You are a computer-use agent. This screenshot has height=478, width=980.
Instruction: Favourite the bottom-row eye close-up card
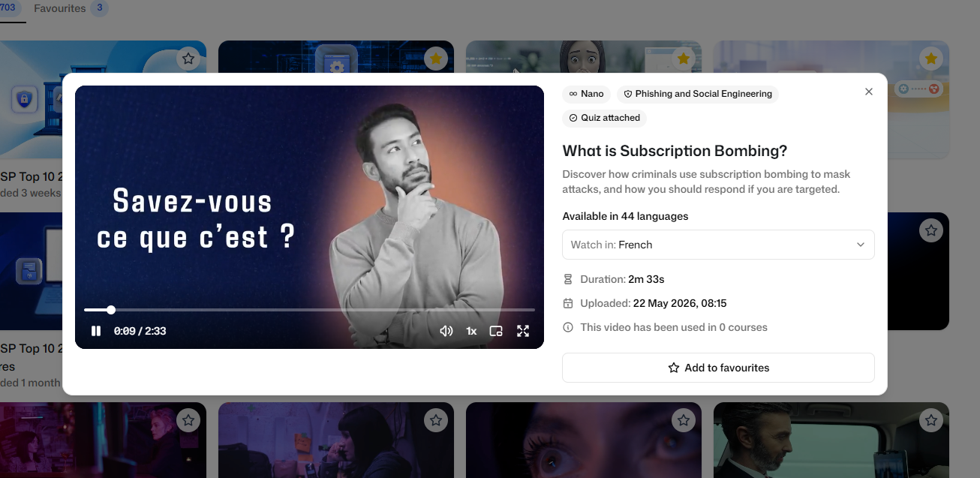[x=683, y=420]
